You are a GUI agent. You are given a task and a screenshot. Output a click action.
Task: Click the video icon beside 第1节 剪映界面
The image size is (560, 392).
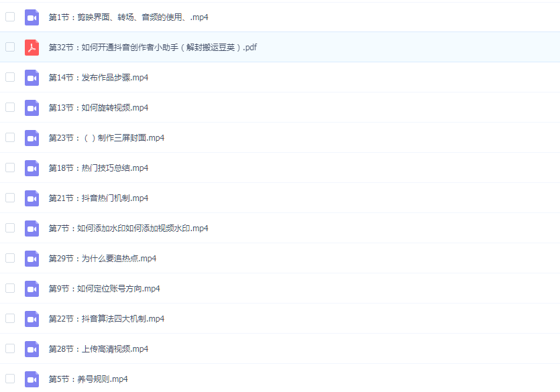(x=32, y=17)
